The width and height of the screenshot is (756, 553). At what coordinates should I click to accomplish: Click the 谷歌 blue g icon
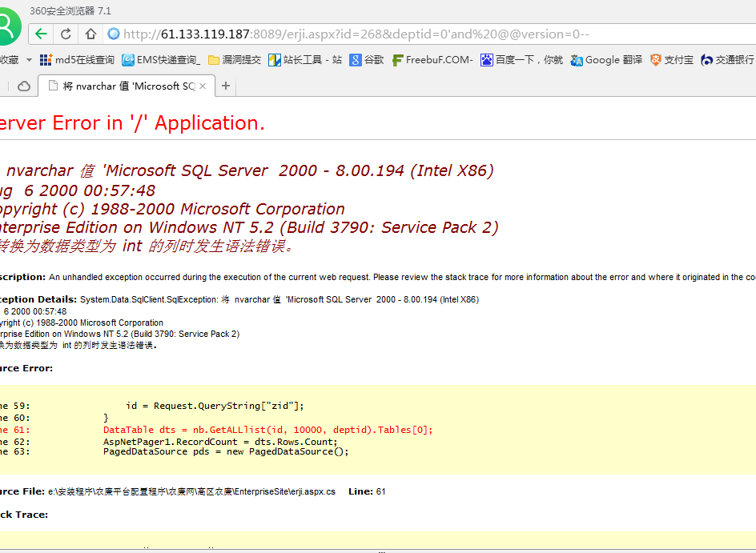pyautogui.click(x=356, y=60)
